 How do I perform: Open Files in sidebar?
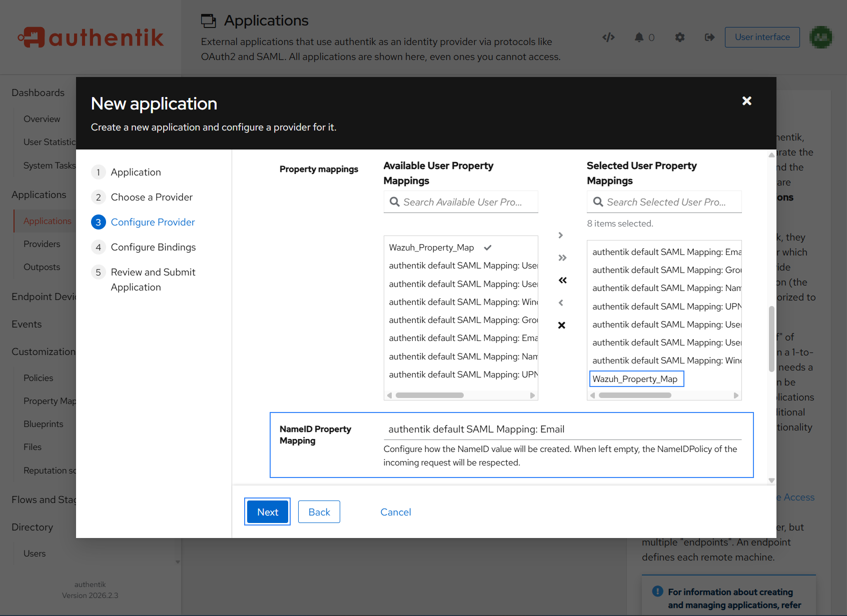33,447
